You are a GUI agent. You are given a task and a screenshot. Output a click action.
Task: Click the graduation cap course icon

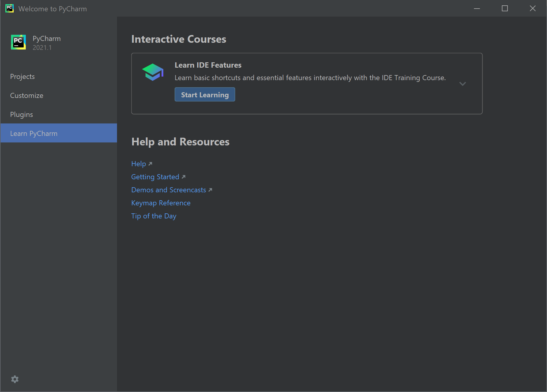point(153,72)
